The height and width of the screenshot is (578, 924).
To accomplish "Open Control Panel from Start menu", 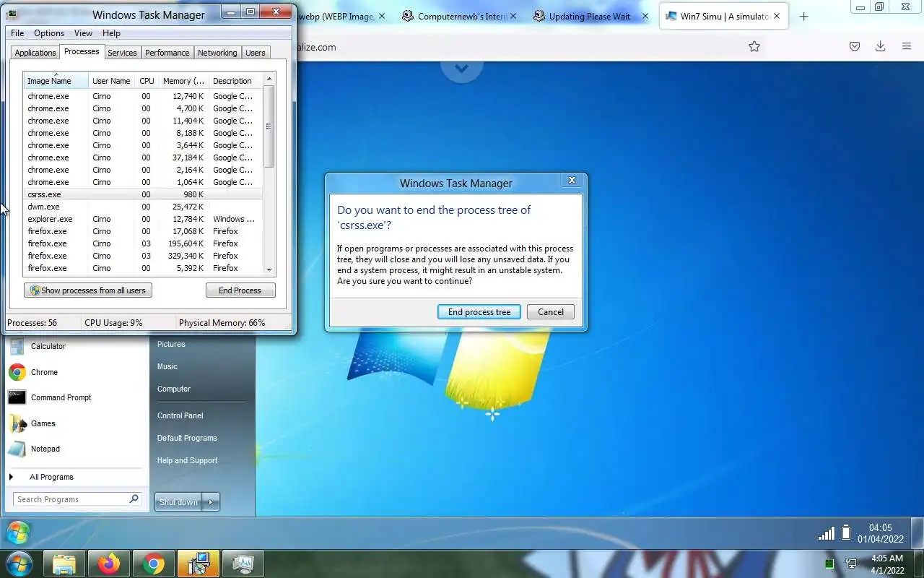I will click(x=180, y=415).
